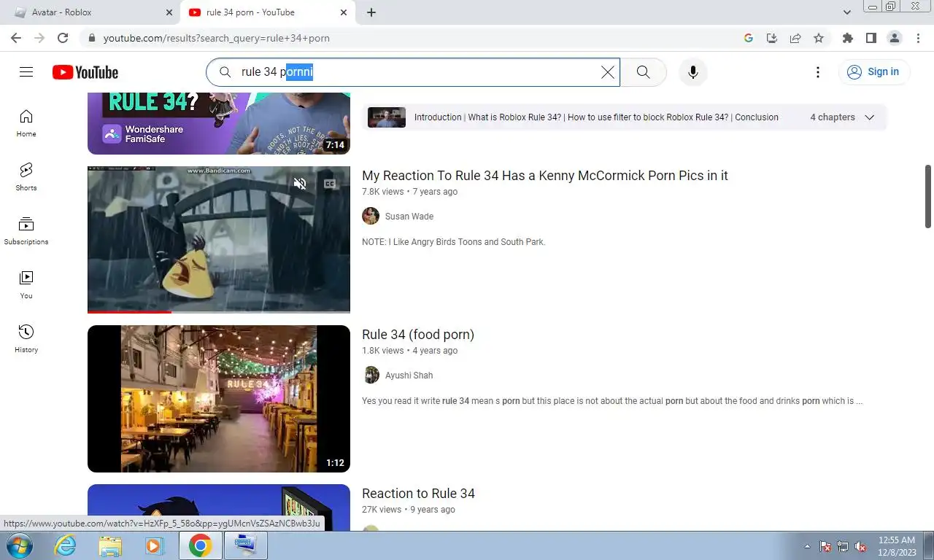Select the YouTube search results tab
Viewport: 934px width, 560px height.
[x=267, y=12]
